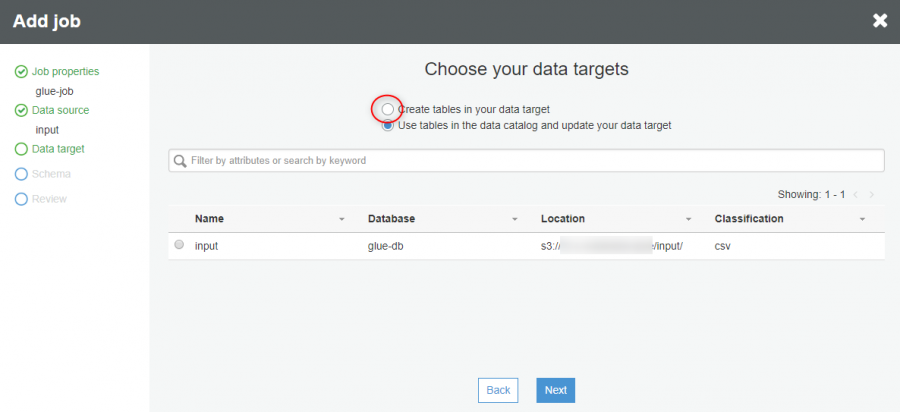Click the Job properties green checkmark icon

[21, 72]
